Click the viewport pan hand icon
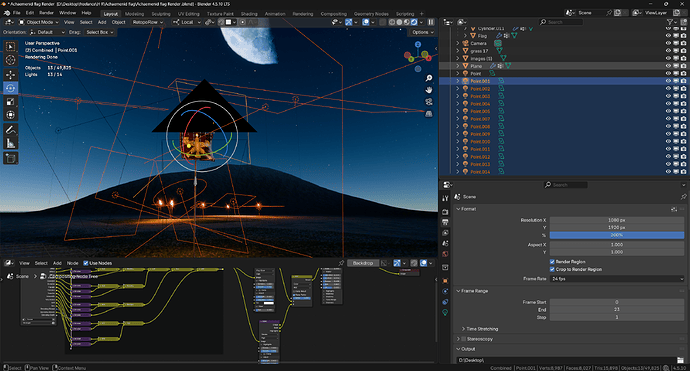The image size is (690, 371). [x=429, y=90]
